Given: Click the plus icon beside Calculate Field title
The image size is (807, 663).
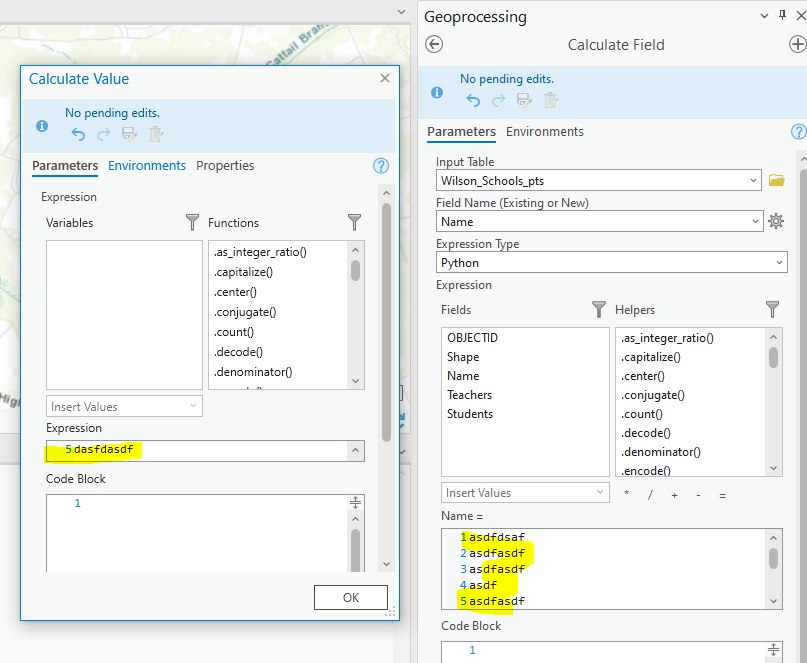Looking at the screenshot, I should click(x=796, y=44).
